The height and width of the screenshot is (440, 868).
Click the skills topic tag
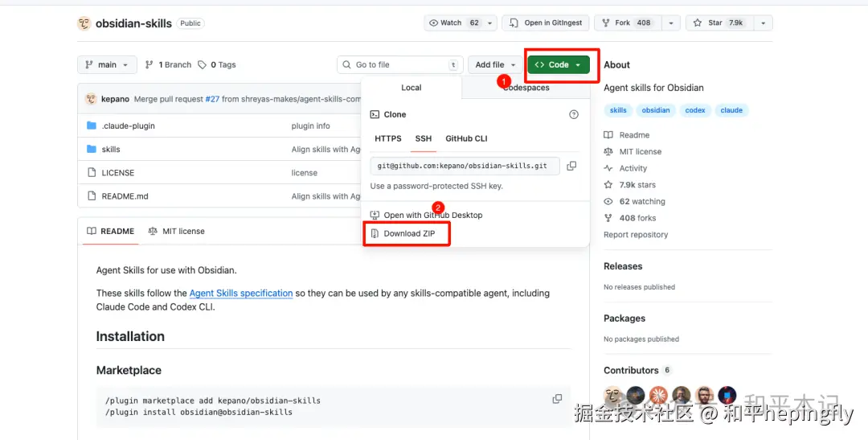tap(618, 110)
